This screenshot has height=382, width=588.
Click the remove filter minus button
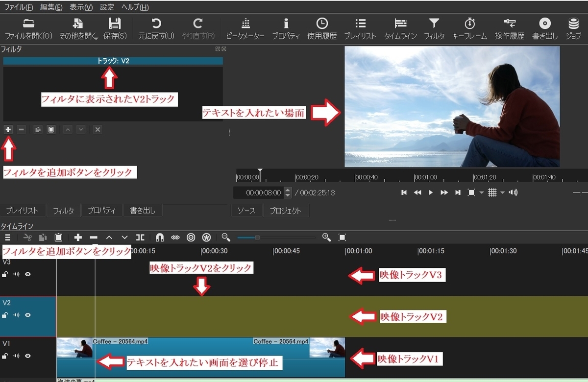point(21,129)
